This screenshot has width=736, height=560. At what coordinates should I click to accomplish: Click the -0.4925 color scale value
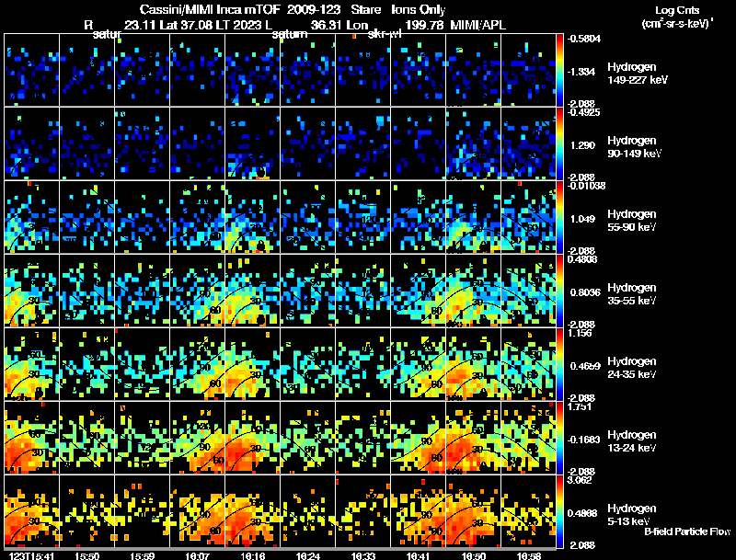(x=583, y=112)
